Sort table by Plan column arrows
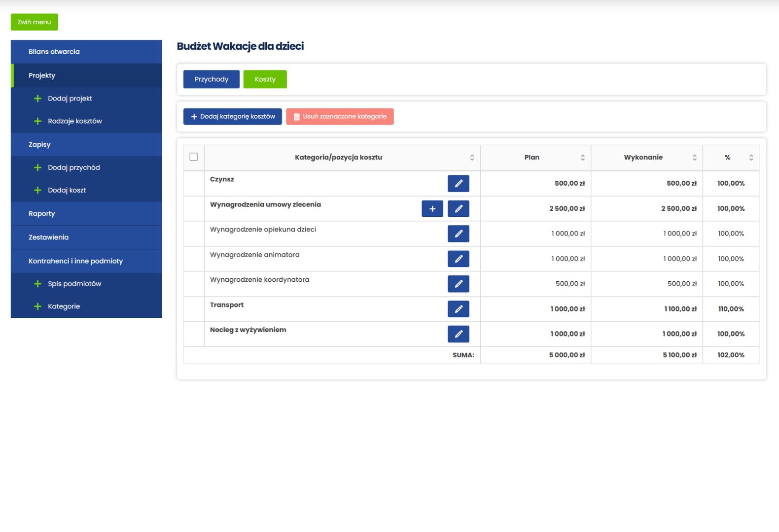 (582, 158)
